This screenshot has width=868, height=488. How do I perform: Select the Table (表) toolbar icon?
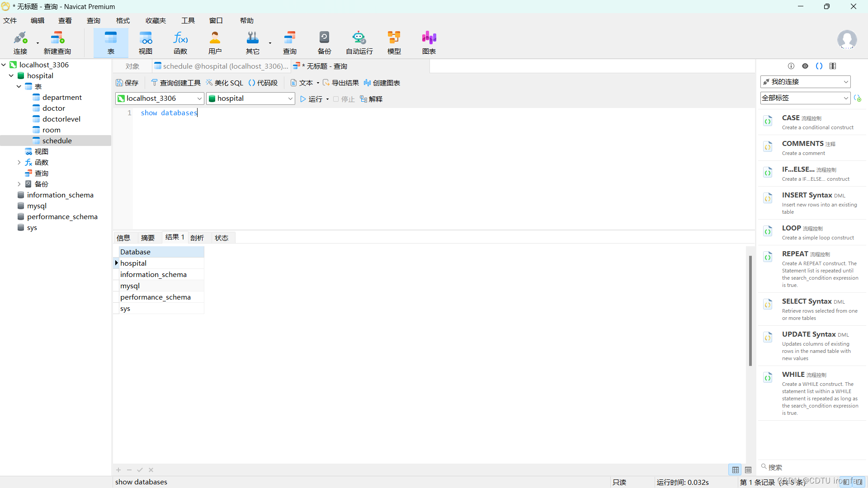(x=111, y=43)
